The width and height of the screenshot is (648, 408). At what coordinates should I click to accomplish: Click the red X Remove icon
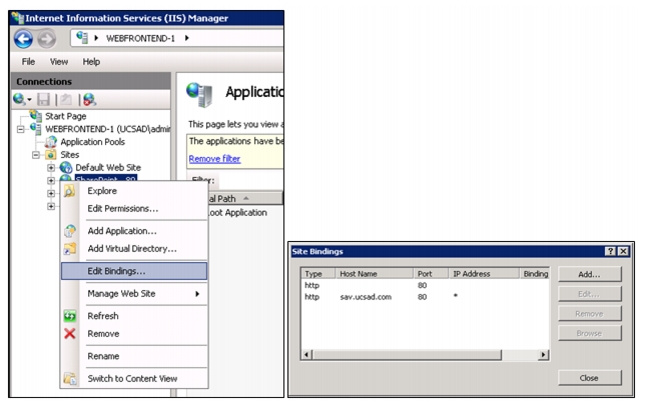click(x=70, y=334)
